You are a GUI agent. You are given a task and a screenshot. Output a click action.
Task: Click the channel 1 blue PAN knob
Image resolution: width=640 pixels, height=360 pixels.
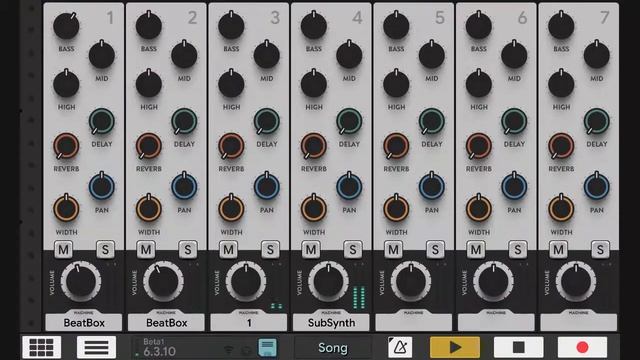102,187
